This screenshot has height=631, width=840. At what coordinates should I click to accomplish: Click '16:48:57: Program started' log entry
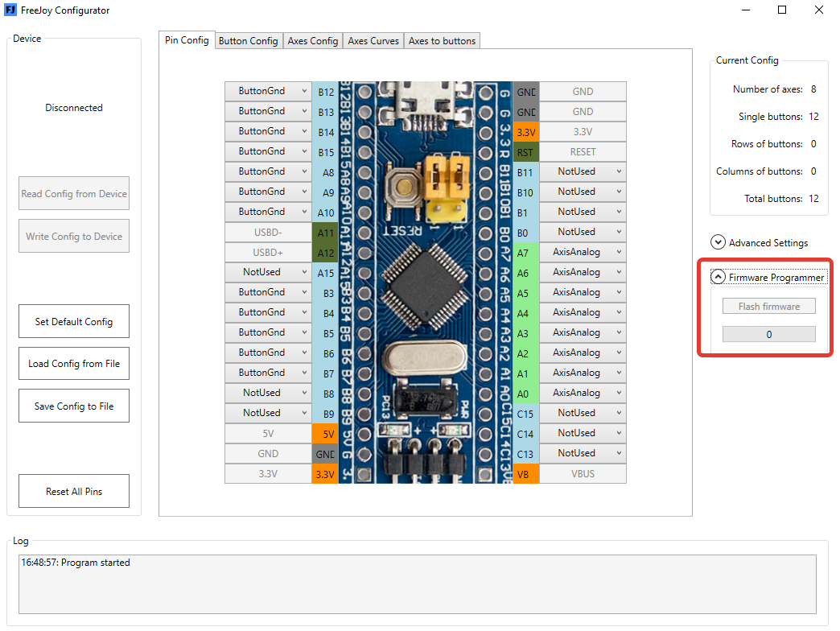click(76, 563)
